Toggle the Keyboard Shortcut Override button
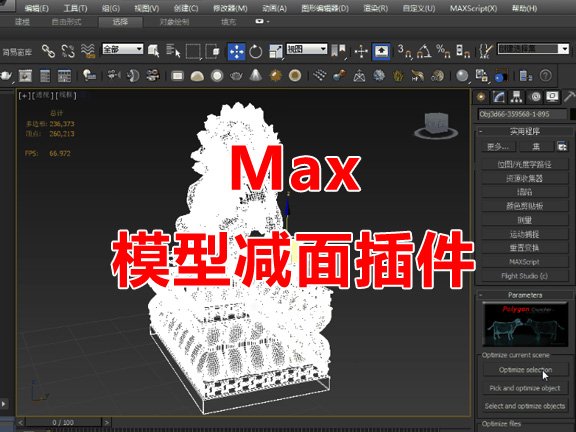Image resolution: width=576 pixels, height=432 pixels. pos(381,51)
